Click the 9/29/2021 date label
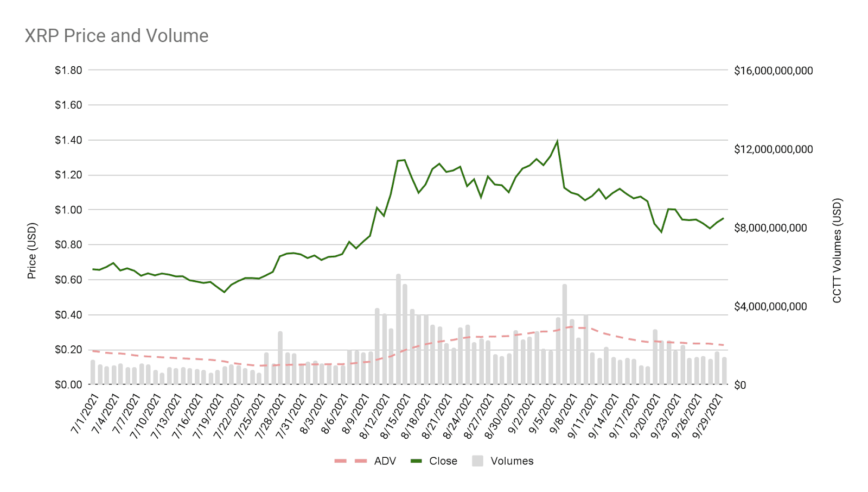 (x=709, y=415)
